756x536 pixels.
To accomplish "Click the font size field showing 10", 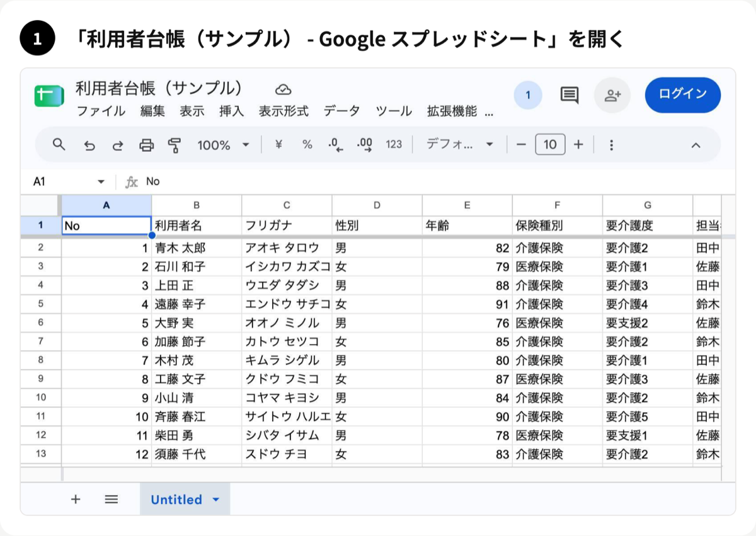I will point(550,145).
